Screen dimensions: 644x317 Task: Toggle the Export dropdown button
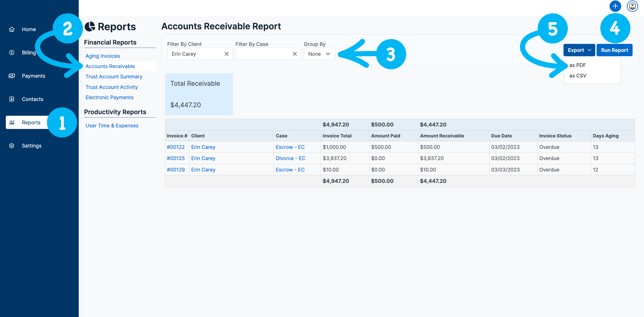click(579, 50)
